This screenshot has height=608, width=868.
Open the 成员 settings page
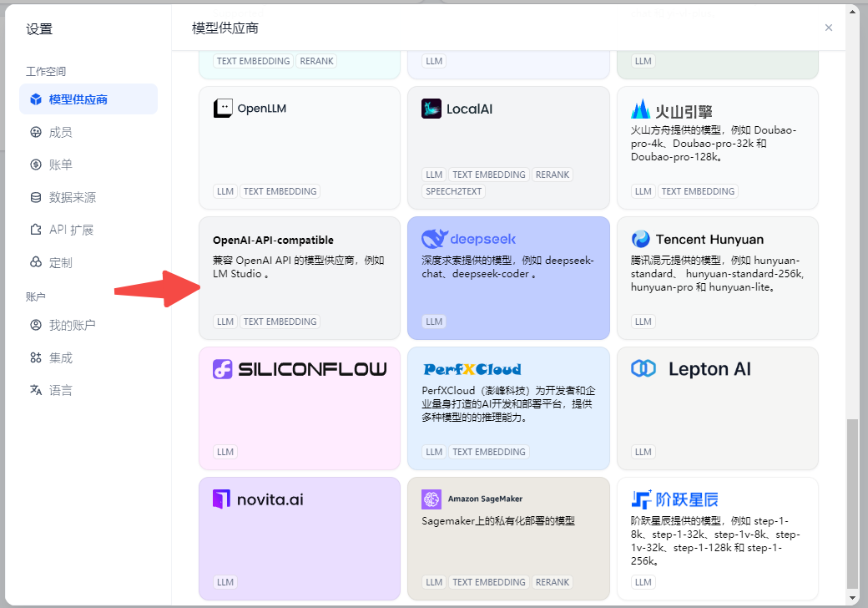88,132
